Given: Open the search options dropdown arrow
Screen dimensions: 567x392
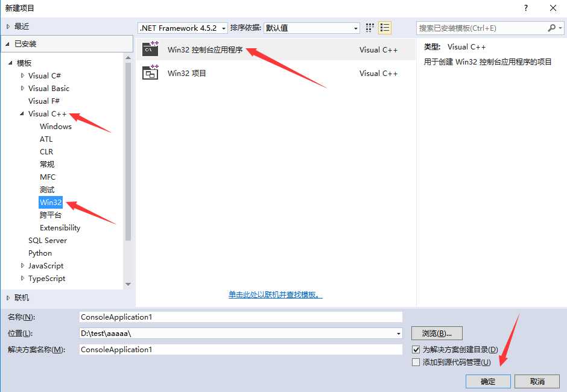Looking at the screenshot, I should 560,28.
